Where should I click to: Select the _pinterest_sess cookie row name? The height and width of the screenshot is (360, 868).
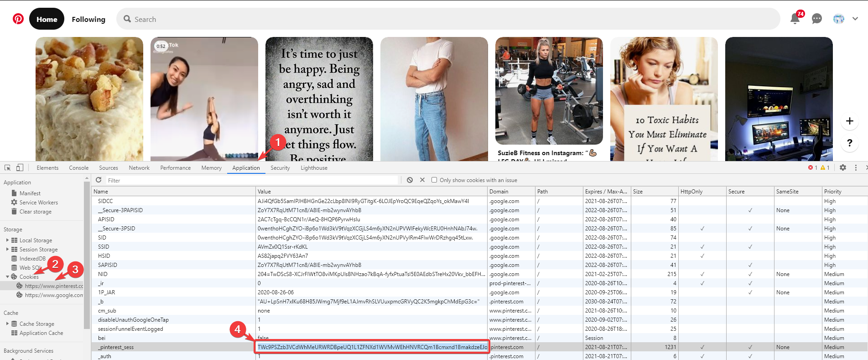[x=116, y=347]
